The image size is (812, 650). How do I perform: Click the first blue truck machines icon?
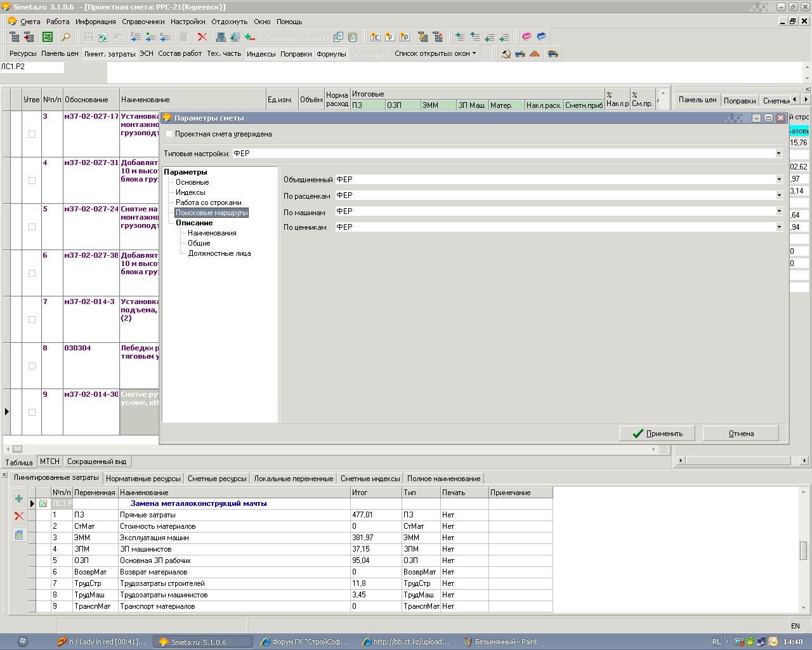pos(520,53)
